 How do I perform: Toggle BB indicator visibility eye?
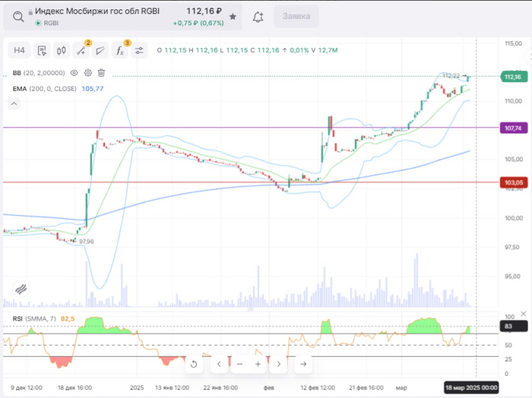(74, 73)
